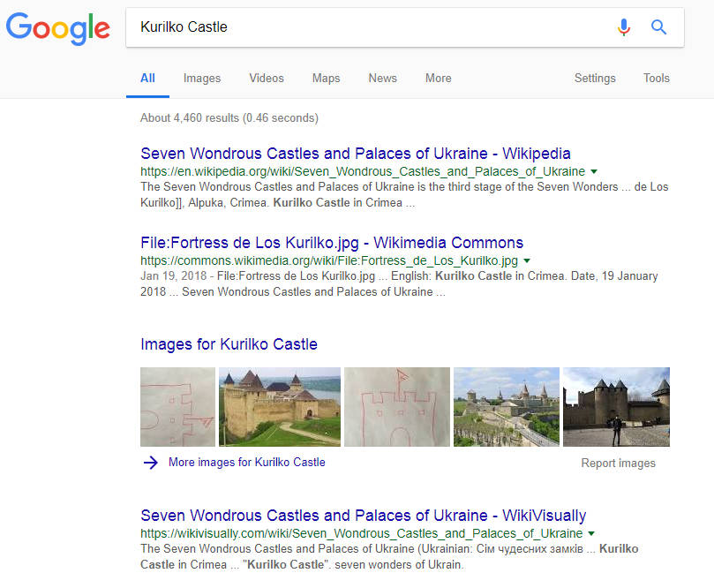Open the News tab
714x588 pixels.
coord(382,78)
